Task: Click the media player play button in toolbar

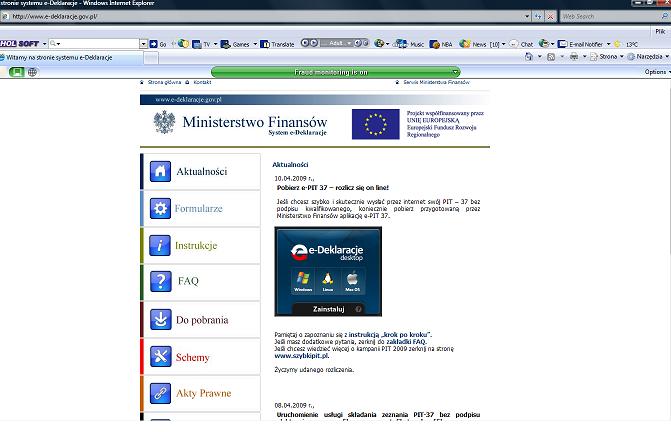Action: pos(314,43)
